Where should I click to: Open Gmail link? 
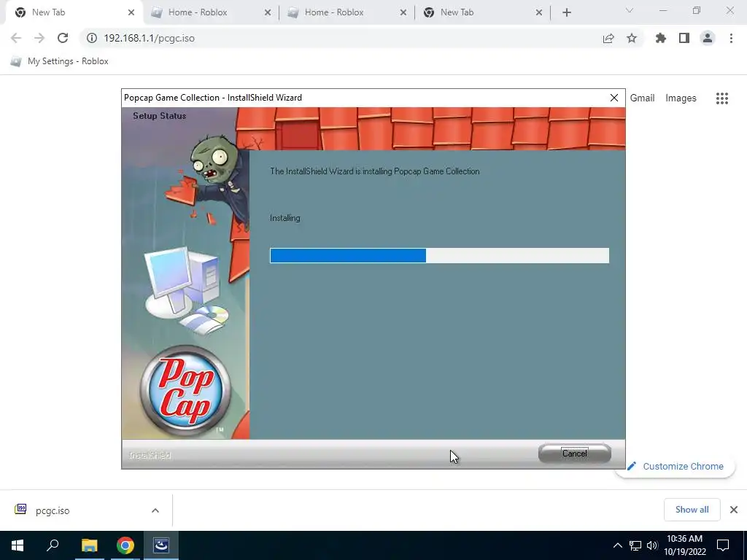point(642,98)
